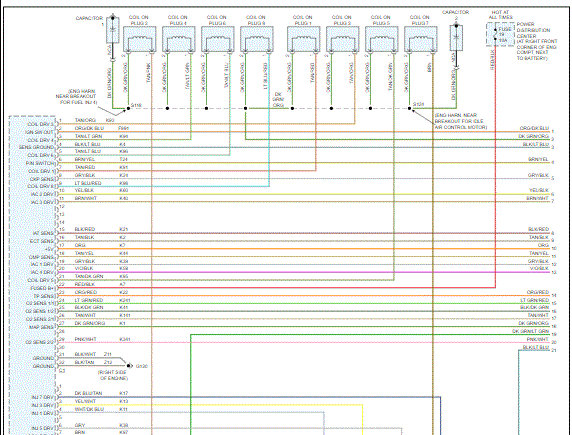Click the 'COIL DRV 8' pin label
Image resolution: width=572 pixels, height=435 pixels.
40,186
